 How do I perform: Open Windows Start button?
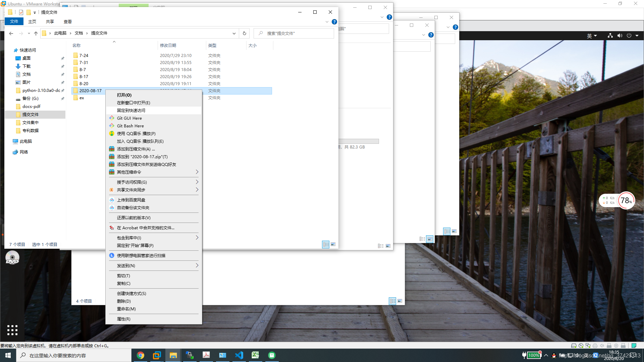click(8, 355)
